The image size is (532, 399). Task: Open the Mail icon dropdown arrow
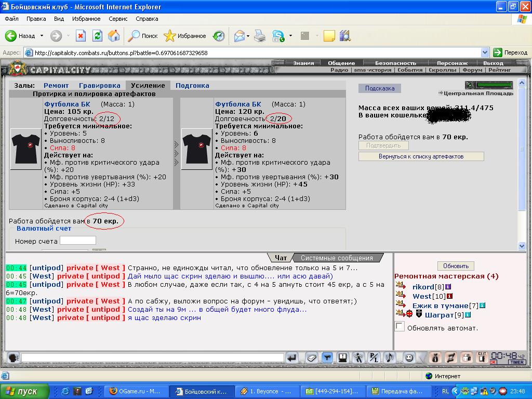coord(248,36)
